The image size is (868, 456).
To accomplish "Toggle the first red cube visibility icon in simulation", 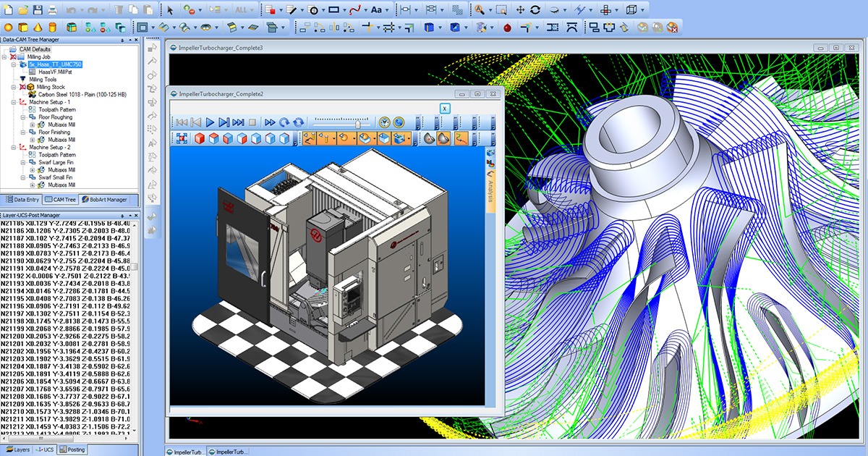I will click(x=200, y=137).
